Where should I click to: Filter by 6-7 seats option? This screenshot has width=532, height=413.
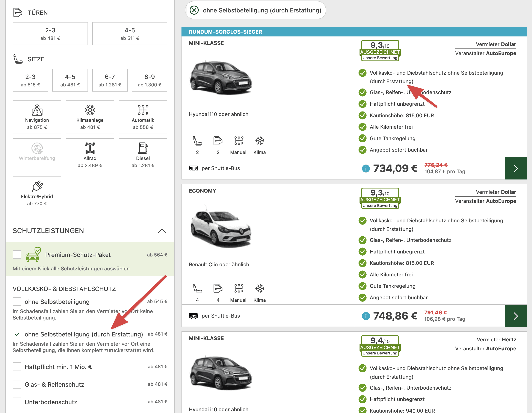110,80
